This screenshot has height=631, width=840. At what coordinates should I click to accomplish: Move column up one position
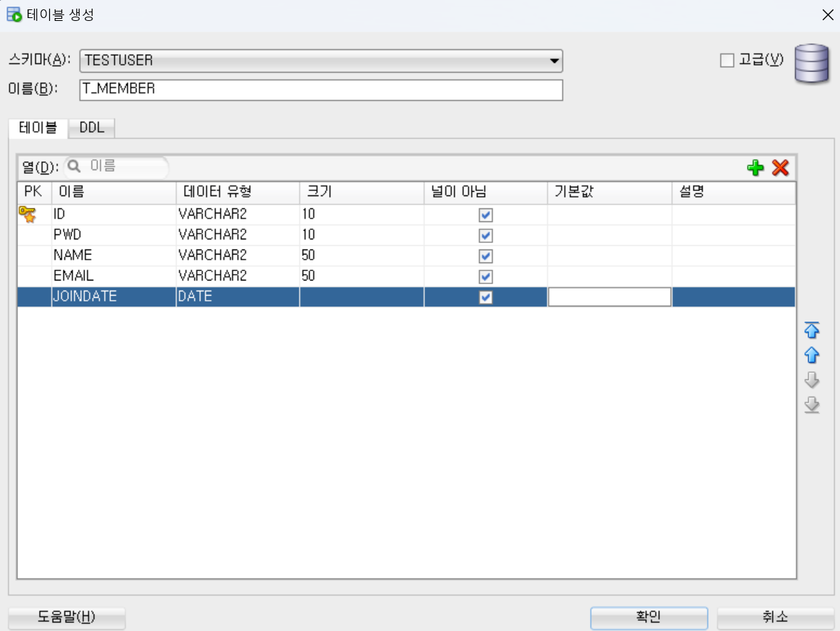pyautogui.click(x=812, y=355)
